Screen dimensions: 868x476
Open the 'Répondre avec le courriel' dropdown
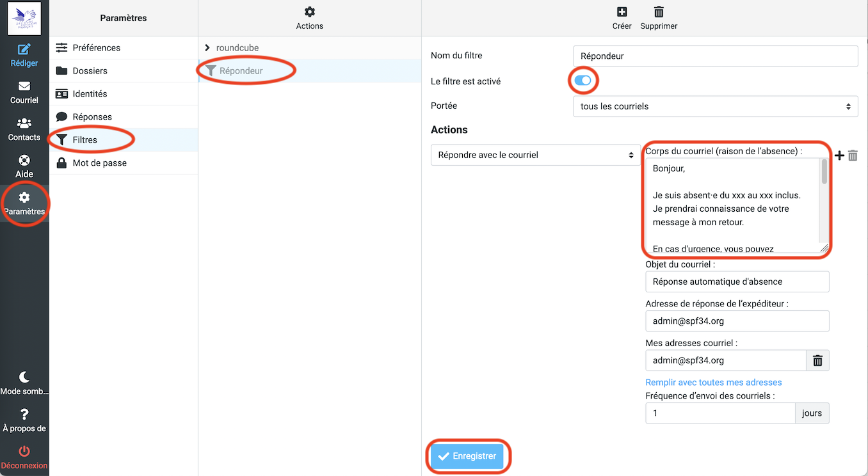(x=535, y=155)
